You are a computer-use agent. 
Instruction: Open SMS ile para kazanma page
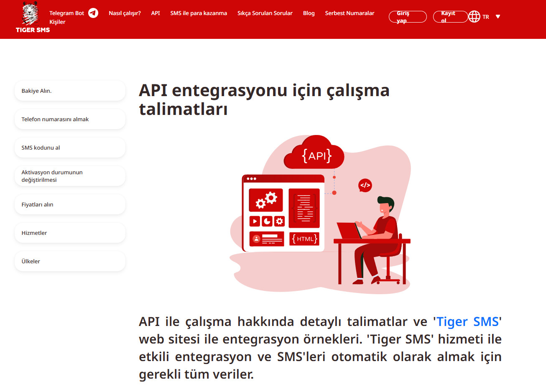(x=199, y=13)
